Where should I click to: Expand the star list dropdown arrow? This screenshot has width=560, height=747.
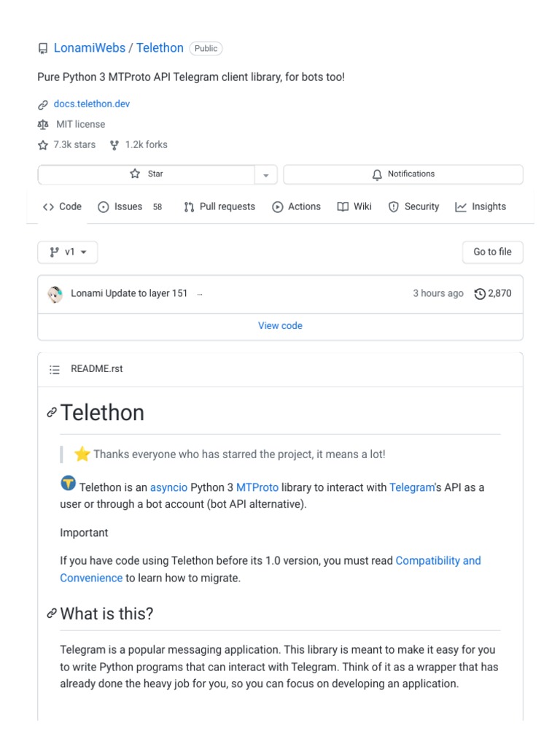265,175
